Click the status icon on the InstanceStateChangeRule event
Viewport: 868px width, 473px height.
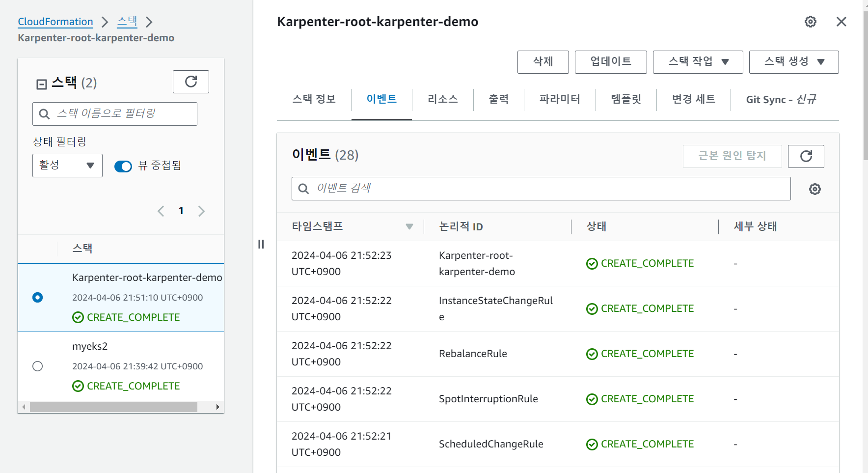point(592,309)
